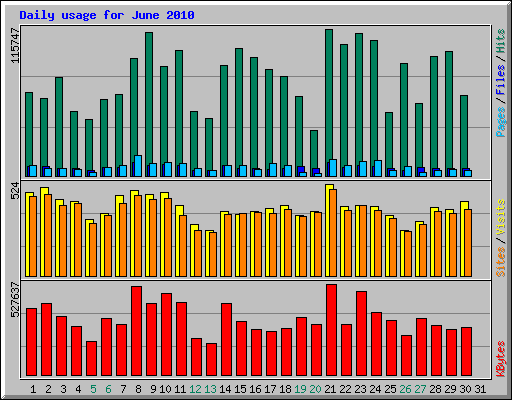Click the green weekend day label 6
Image resolution: width=512 pixels, height=400 pixels.
(x=108, y=389)
